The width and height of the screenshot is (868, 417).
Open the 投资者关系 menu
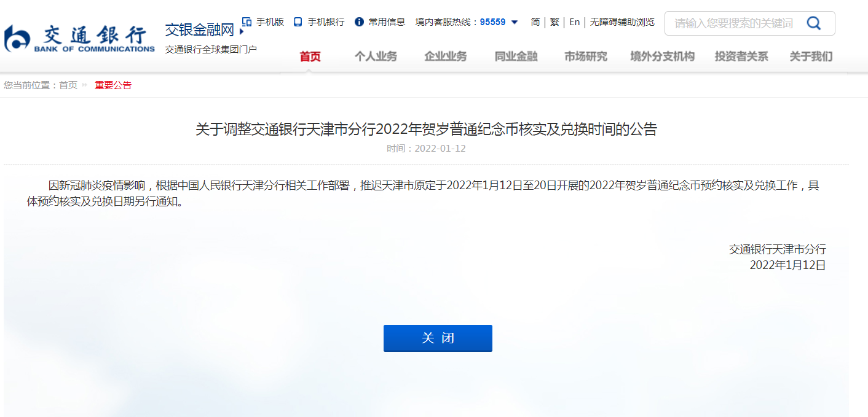pyautogui.click(x=741, y=57)
